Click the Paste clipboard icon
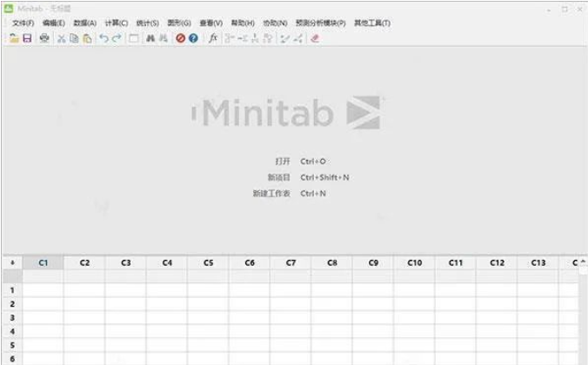Image resolution: width=588 pixels, height=365 pixels. click(x=87, y=38)
